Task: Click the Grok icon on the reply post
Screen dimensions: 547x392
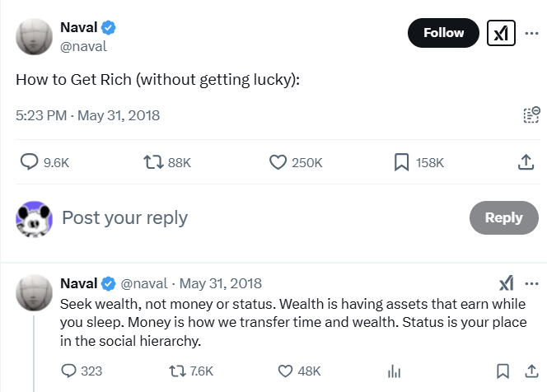Action: pyautogui.click(x=506, y=284)
